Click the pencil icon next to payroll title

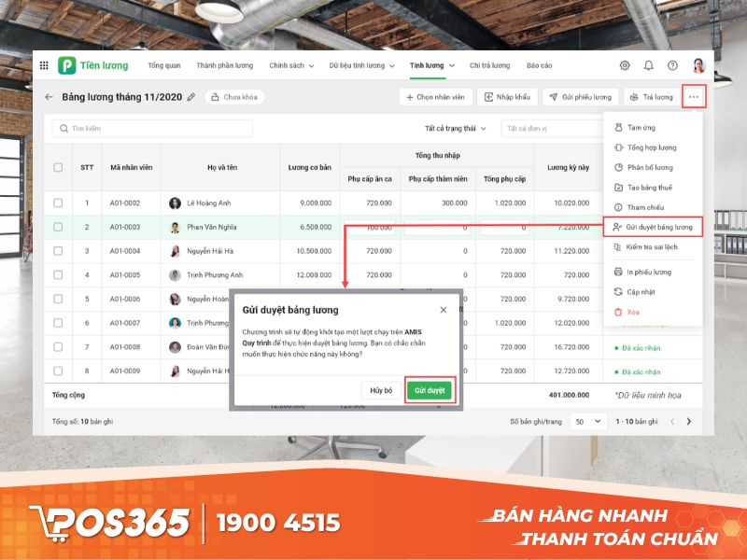tap(192, 96)
